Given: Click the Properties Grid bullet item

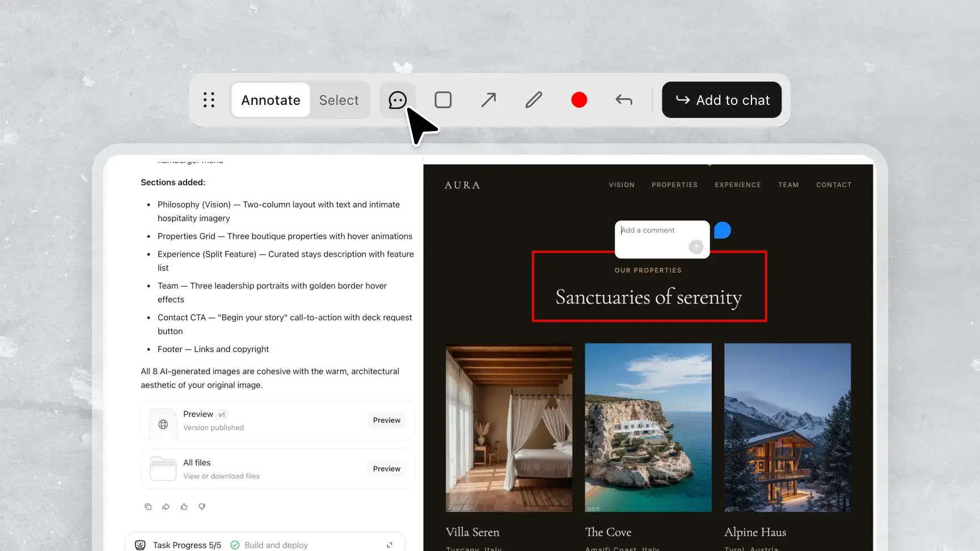Looking at the screenshot, I should [x=285, y=236].
